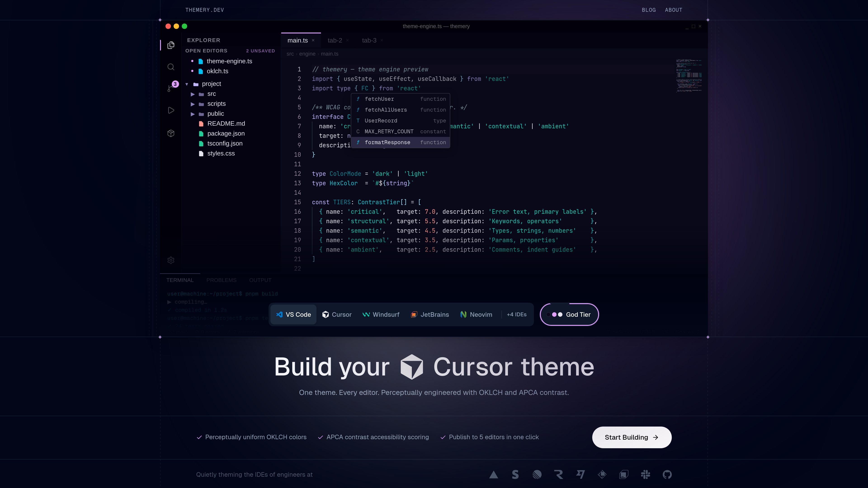Open the OUTPUT panel tab
The height and width of the screenshot is (488, 868).
point(260,280)
